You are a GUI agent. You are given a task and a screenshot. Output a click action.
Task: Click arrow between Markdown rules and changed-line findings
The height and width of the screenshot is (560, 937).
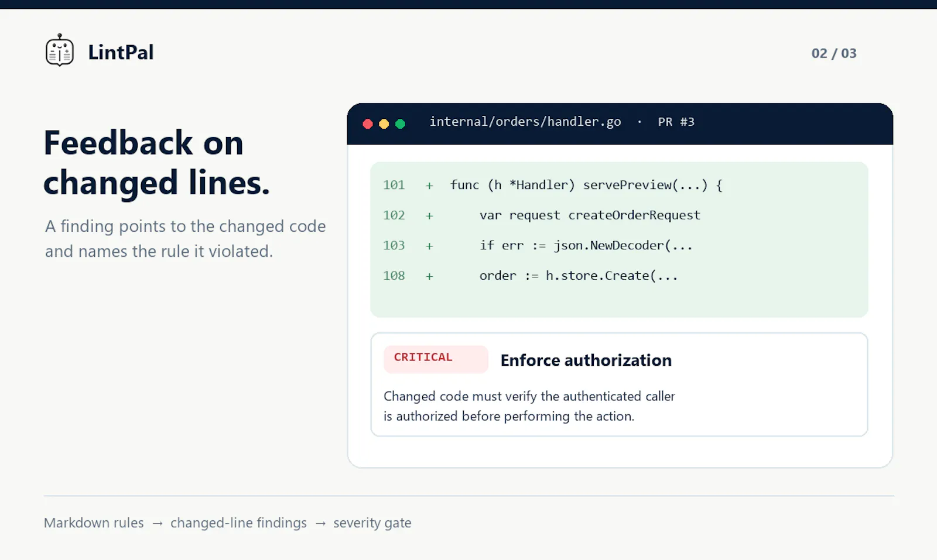157,524
